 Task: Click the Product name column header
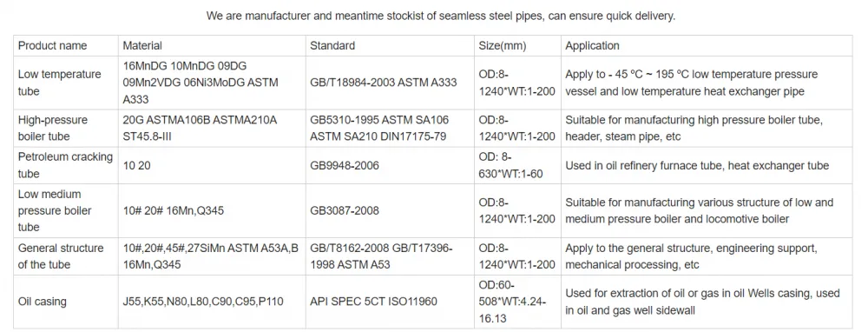coord(66,45)
